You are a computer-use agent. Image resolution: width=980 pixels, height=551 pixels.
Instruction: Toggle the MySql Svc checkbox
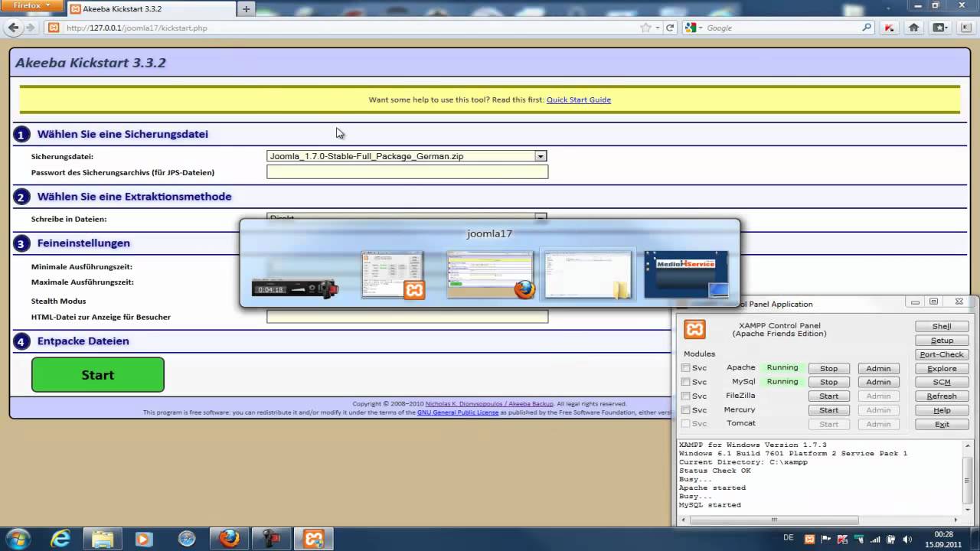click(685, 382)
